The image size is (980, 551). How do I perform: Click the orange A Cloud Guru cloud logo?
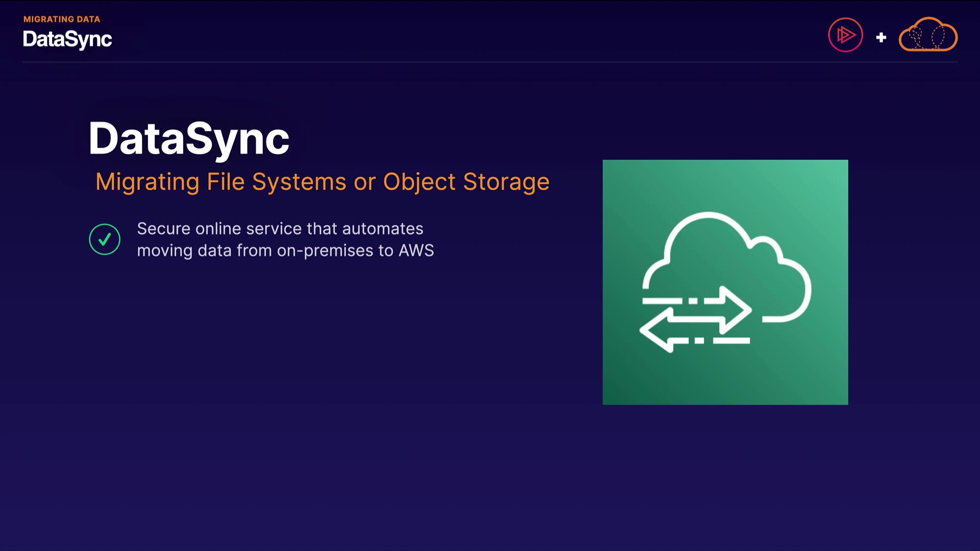pyautogui.click(x=928, y=35)
